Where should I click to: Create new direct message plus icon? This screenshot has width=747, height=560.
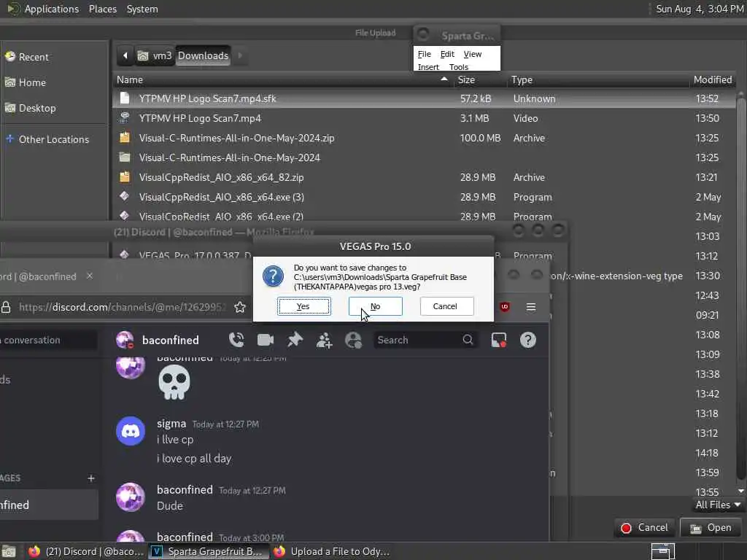91,478
